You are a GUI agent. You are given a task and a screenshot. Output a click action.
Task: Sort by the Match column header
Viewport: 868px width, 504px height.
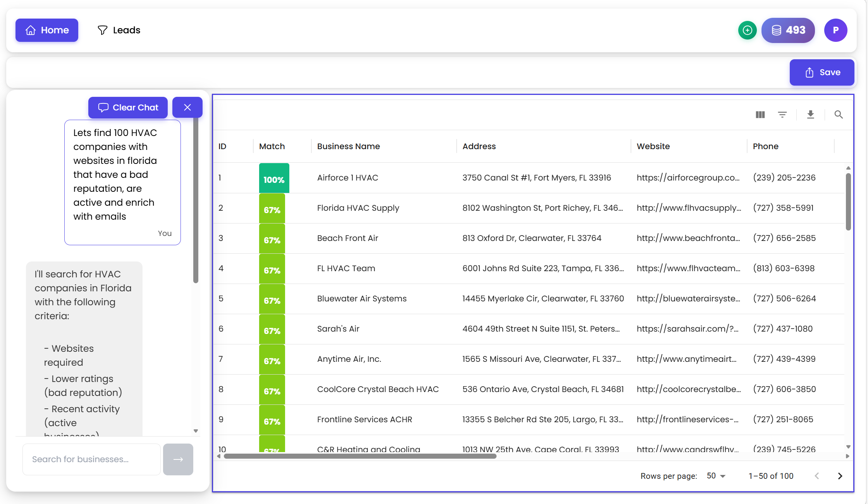point(272,146)
